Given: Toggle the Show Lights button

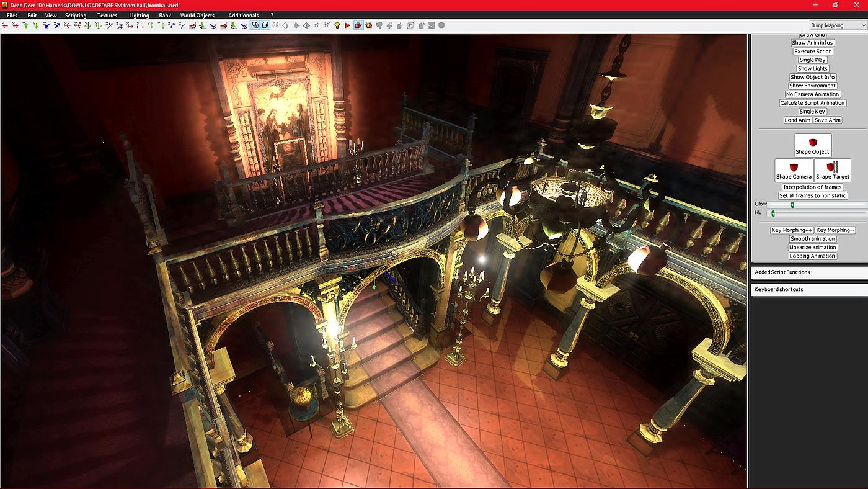Looking at the screenshot, I should tap(812, 69).
